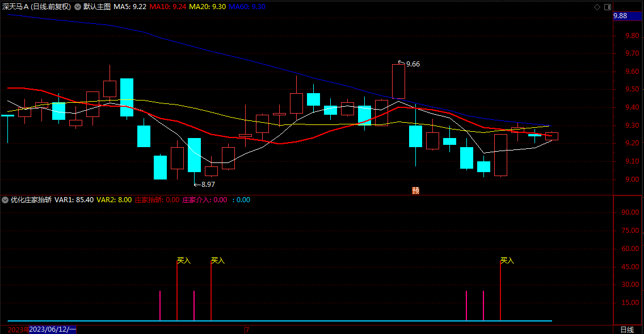Click the month 7 marker on time axis
The width and height of the screenshot is (644, 334).
click(247, 330)
